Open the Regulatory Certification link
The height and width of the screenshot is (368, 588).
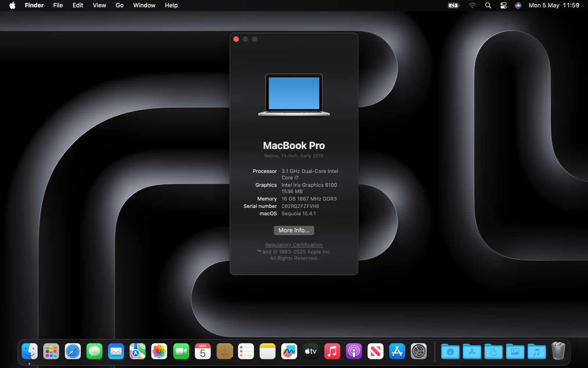pyautogui.click(x=294, y=245)
